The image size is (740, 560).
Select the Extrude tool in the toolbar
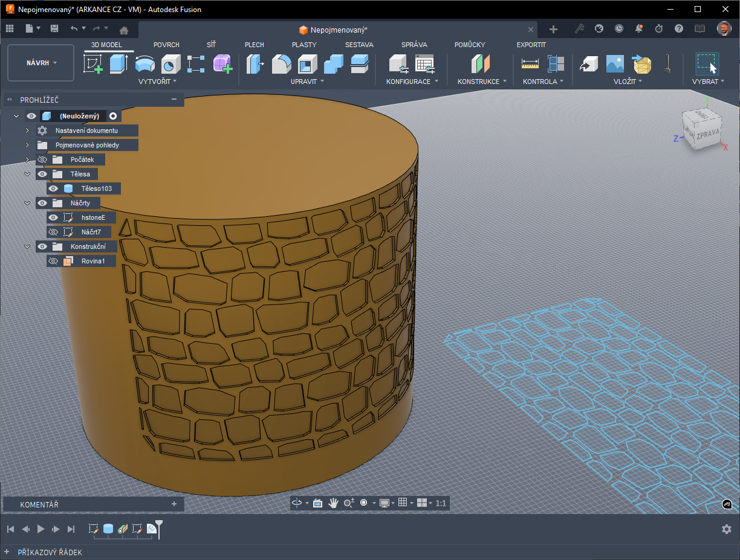click(x=118, y=63)
